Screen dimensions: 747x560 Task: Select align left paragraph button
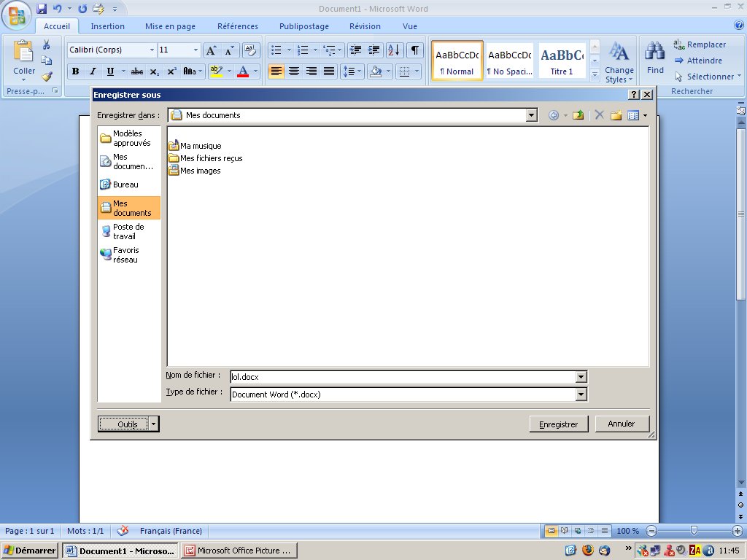[276, 71]
